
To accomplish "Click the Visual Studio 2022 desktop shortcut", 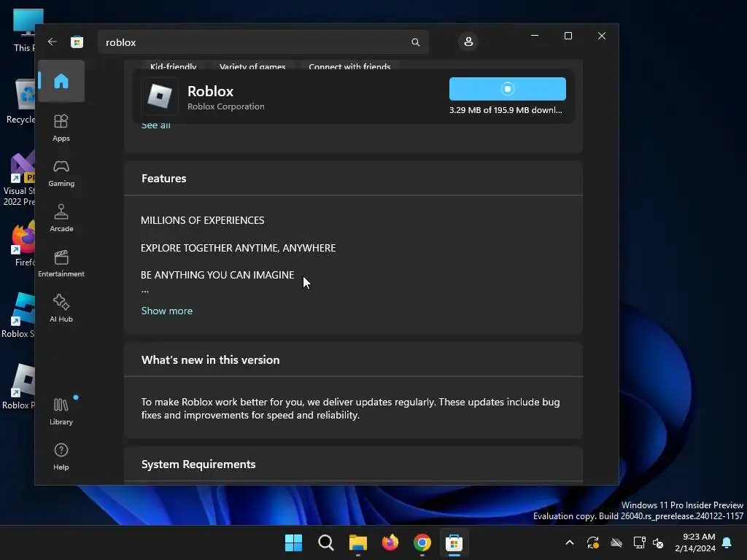I will (x=18, y=179).
